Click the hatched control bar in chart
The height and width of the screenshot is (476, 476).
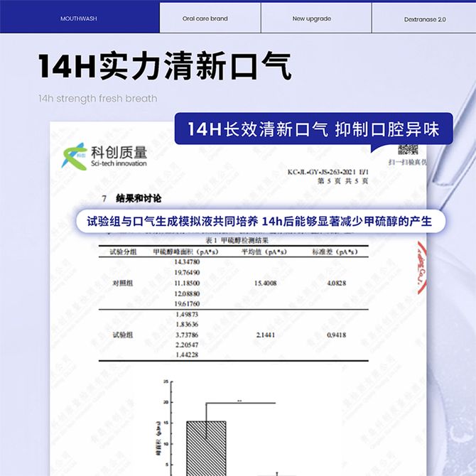coord(206,448)
